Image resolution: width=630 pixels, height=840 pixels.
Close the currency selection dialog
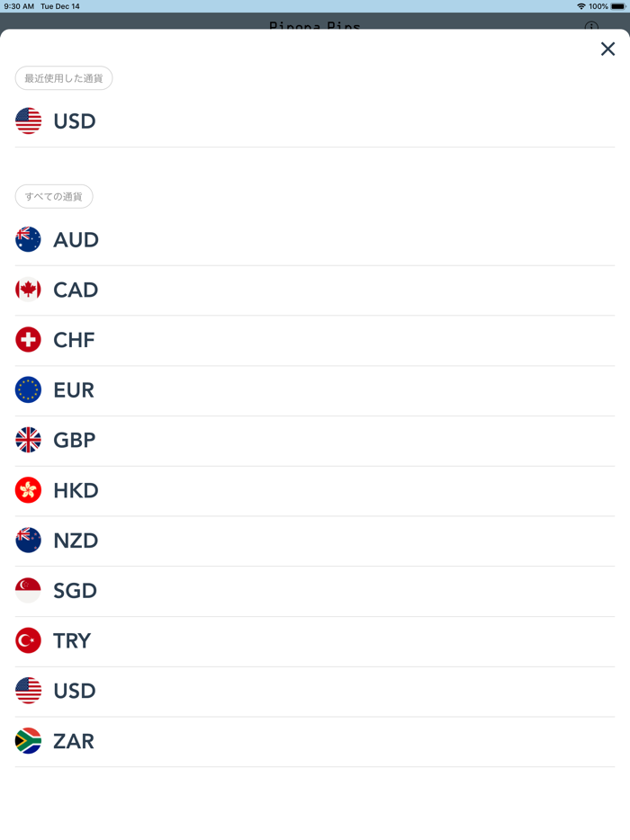click(607, 49)
